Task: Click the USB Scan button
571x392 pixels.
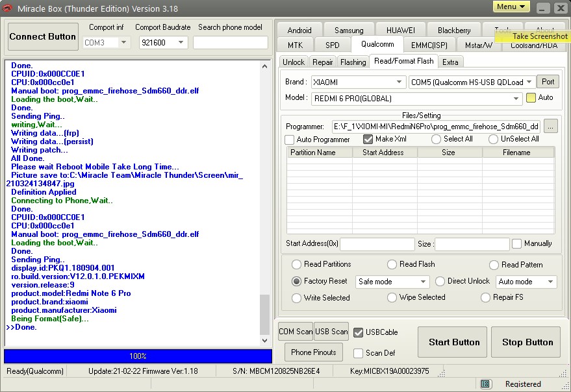Action: coord(331,332)
